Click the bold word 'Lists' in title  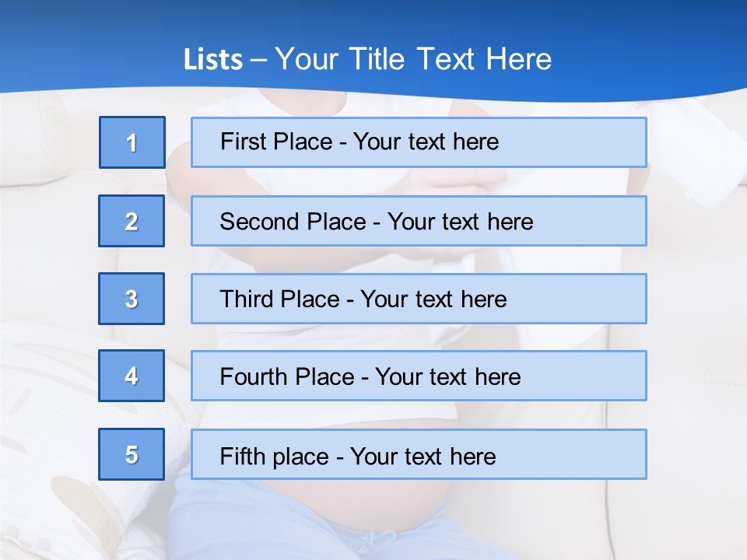(213, 60)
